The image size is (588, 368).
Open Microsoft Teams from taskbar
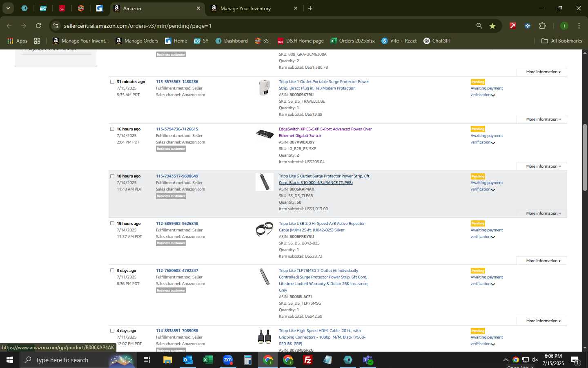[x=368, y=360]
